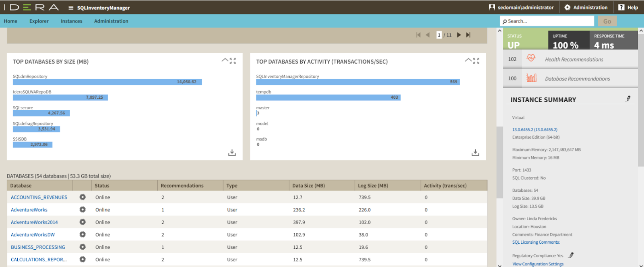This screenshot has height=267, width=644.
Task: Open gear options for CALCULATIONS_REPOR... database
Action: click(x=83, y=259)
